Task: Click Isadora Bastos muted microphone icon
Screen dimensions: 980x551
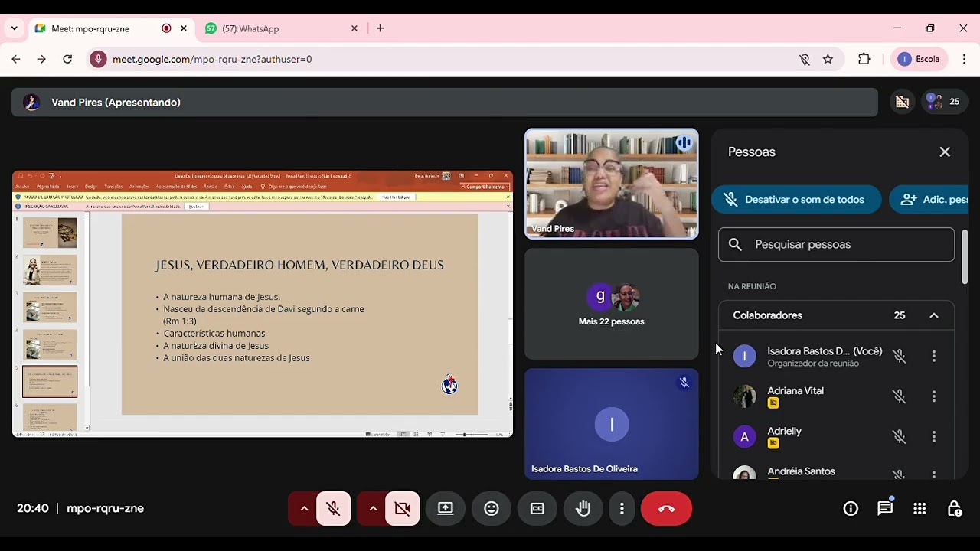Action: [x=900, y=356]
